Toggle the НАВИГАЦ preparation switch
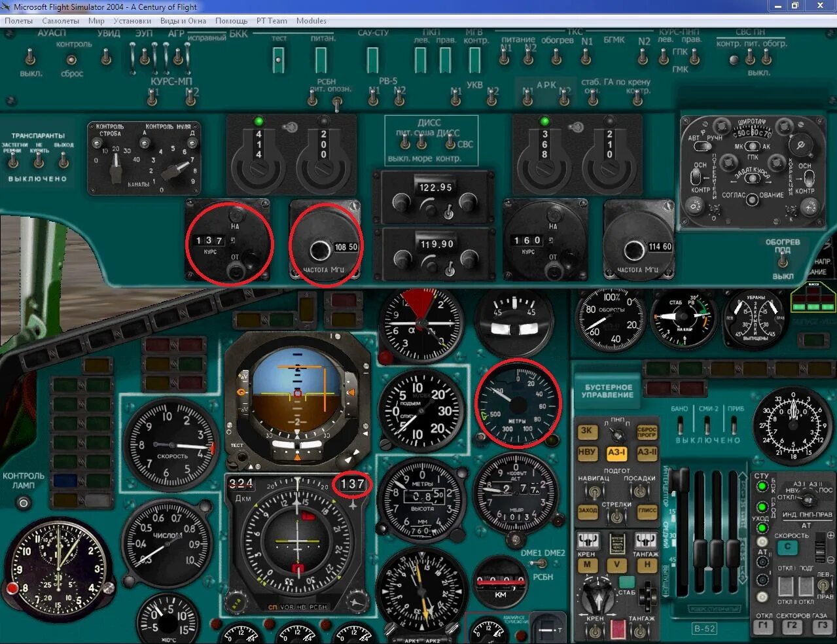Viewport: 837px width, 644px height. 594,491
